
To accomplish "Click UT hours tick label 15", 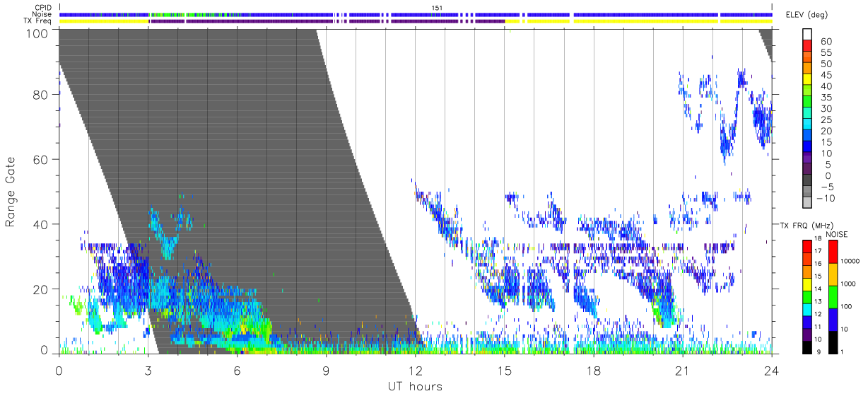I will click(x=504, y=371).
